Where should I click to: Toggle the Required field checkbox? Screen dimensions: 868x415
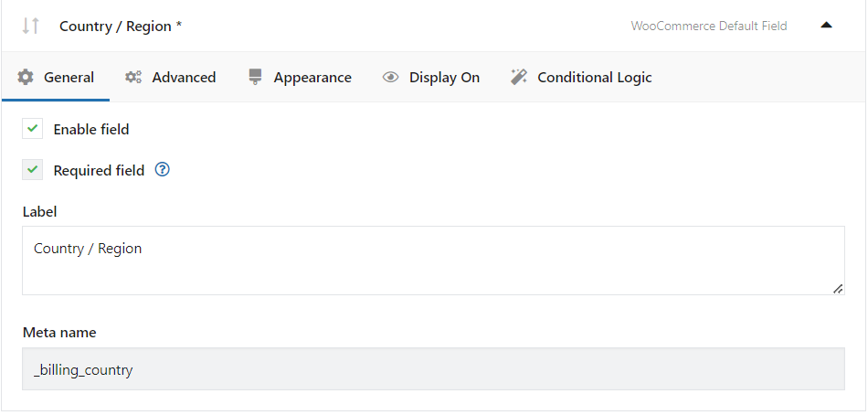tap(33, 169)
